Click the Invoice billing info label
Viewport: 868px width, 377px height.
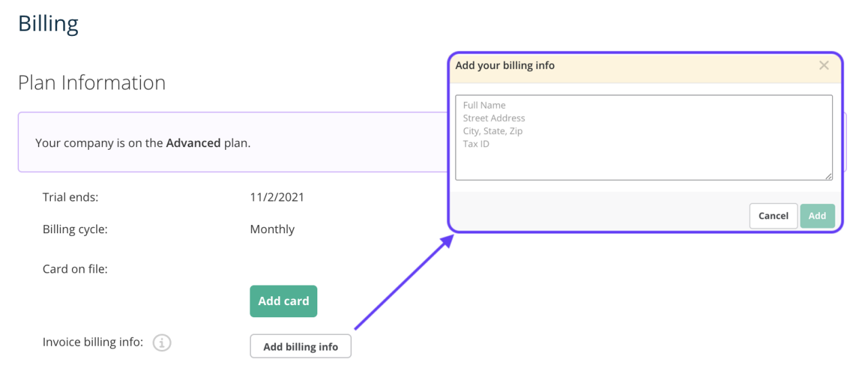(93, 342)
